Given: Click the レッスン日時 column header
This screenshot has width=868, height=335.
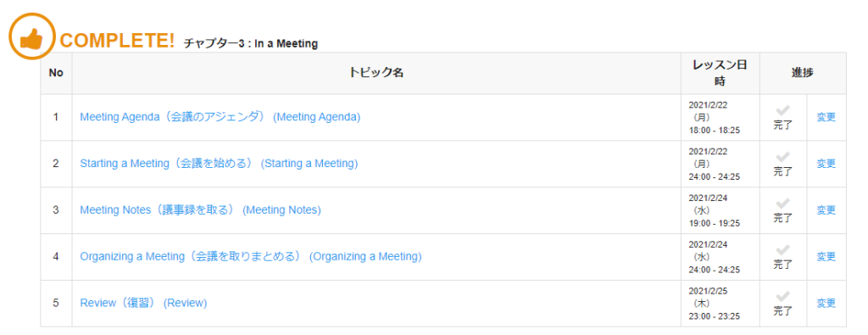Looking at the screenshot, I should [721, 73].
